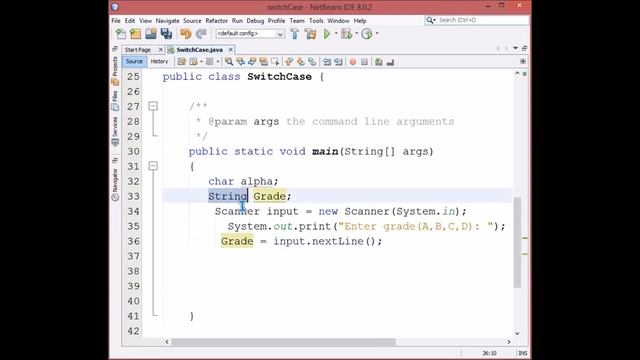Select the SwitchCase.java tab
The image size is (640, 360).
pyautogui.click(x=200, y=50)
